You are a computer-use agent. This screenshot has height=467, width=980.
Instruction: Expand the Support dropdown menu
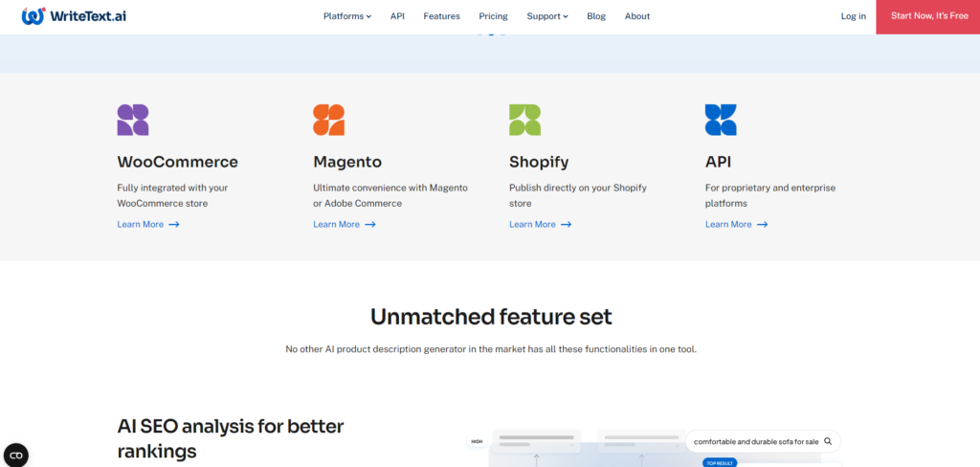546,16
